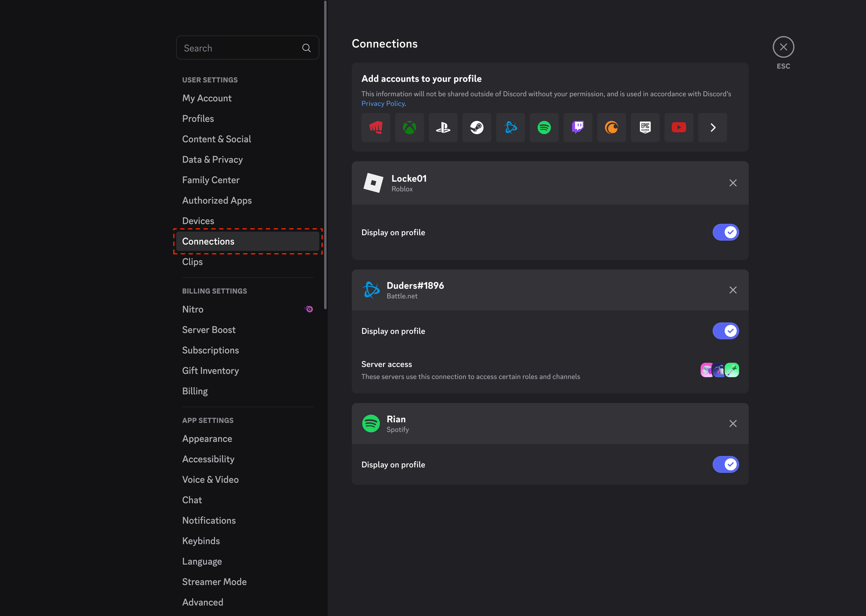Add a Riot Games account connection

click(x=375, y=128)
